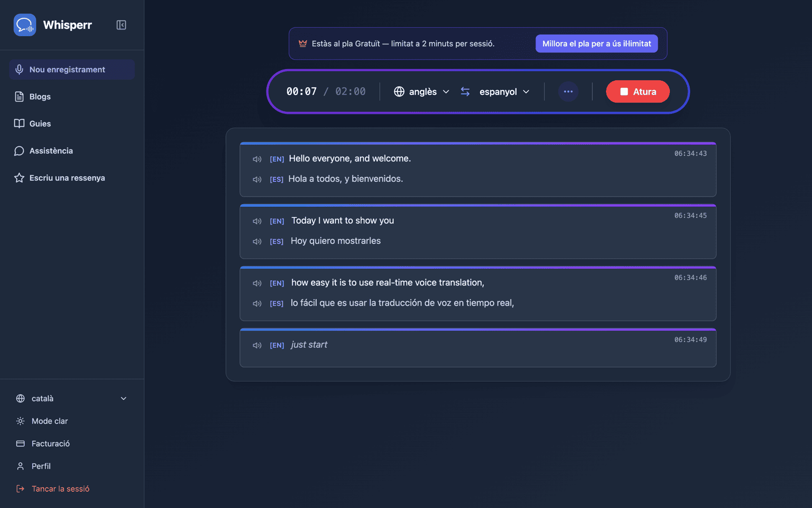
Task: Open Nou enregistrament in sidebar
Action: point(72,70)
